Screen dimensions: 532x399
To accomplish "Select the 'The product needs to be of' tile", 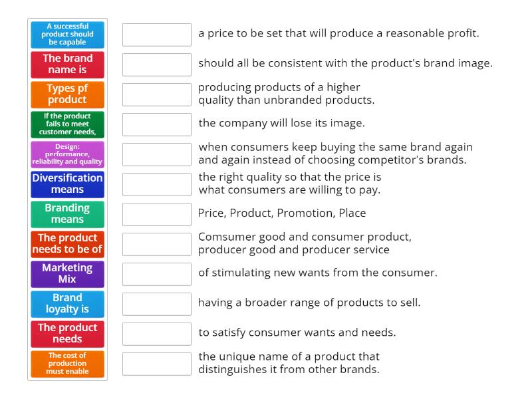I will (67, 243).
